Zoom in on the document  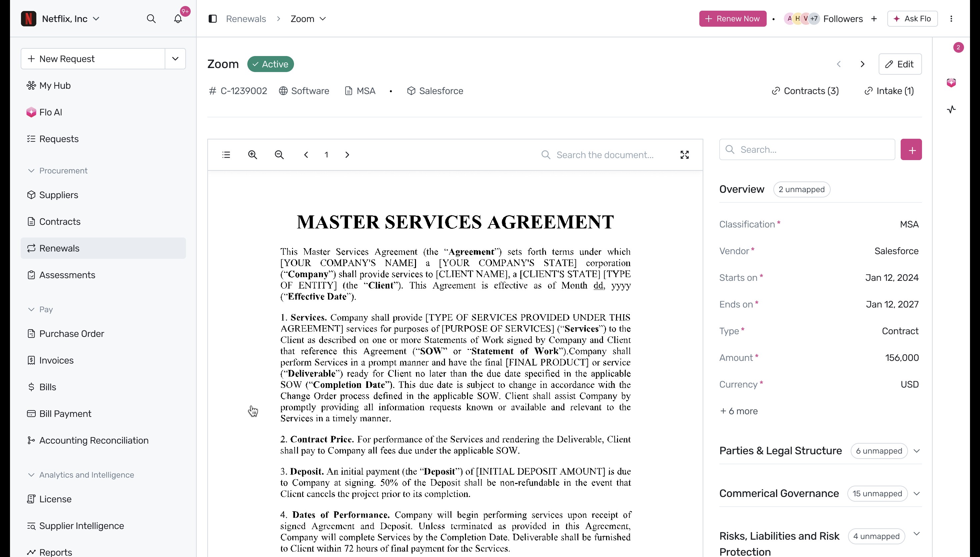pos(253,154)
